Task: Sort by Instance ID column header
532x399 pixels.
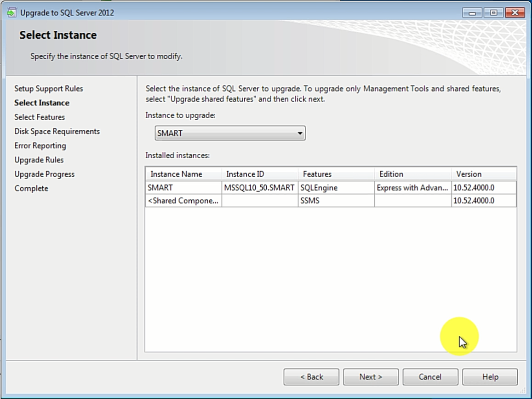Action: point(260,174)
